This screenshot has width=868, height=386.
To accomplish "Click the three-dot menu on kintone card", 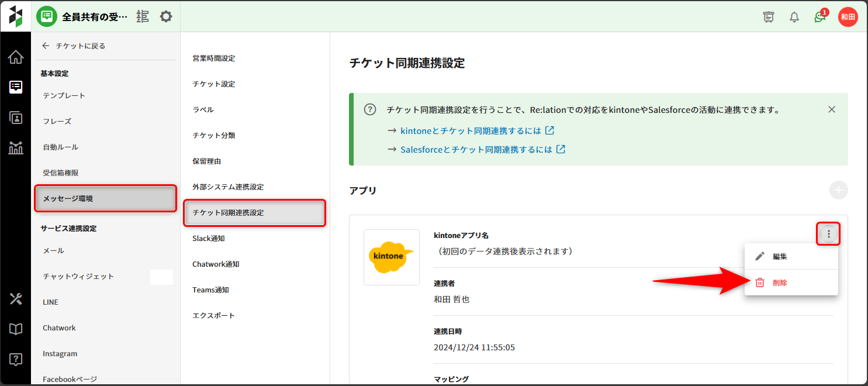I will point(828,235).
